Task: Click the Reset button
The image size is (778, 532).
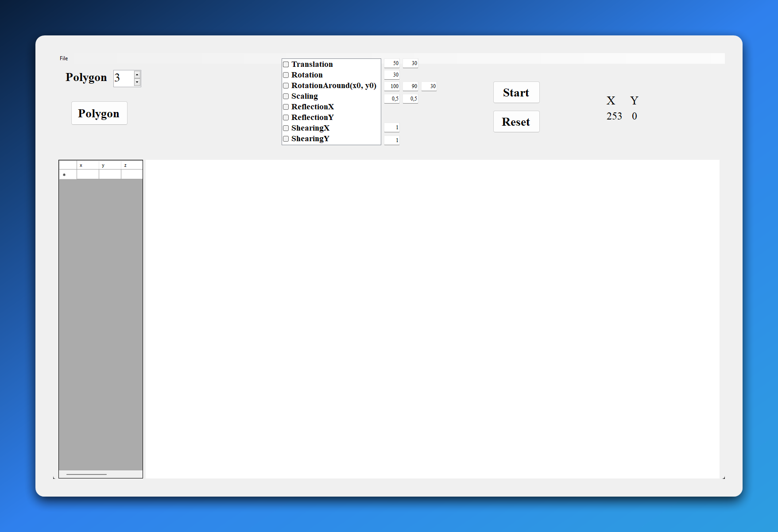Action: [x=516, y=122]
